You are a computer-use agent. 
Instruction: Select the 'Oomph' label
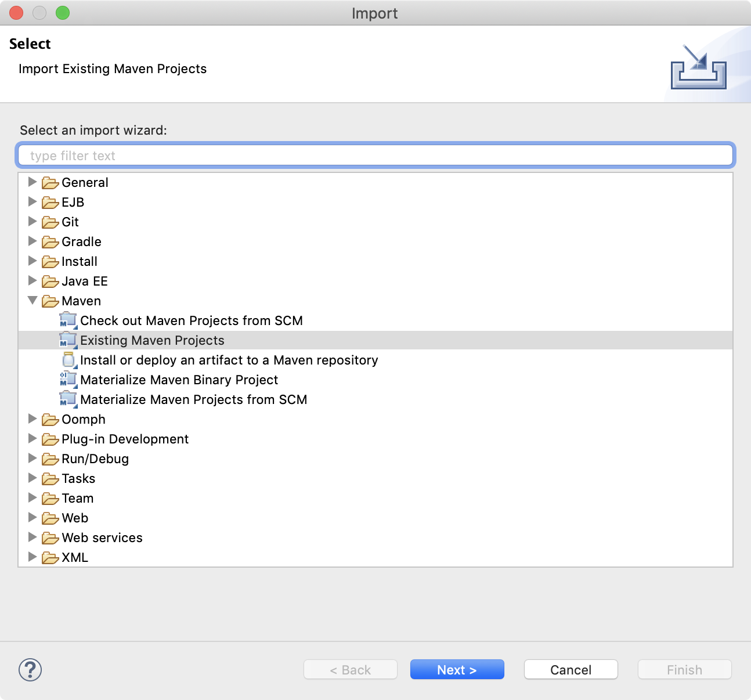click(x=84, y=419)
